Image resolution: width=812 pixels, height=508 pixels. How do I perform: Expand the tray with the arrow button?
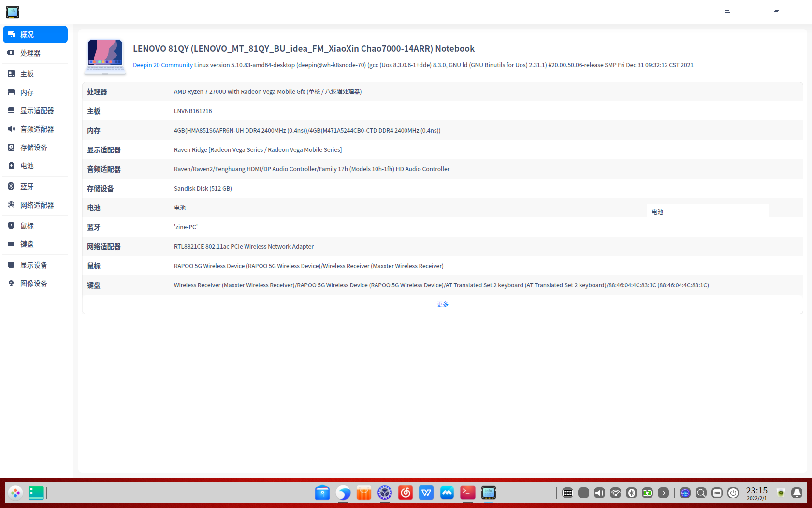[664, 493]
